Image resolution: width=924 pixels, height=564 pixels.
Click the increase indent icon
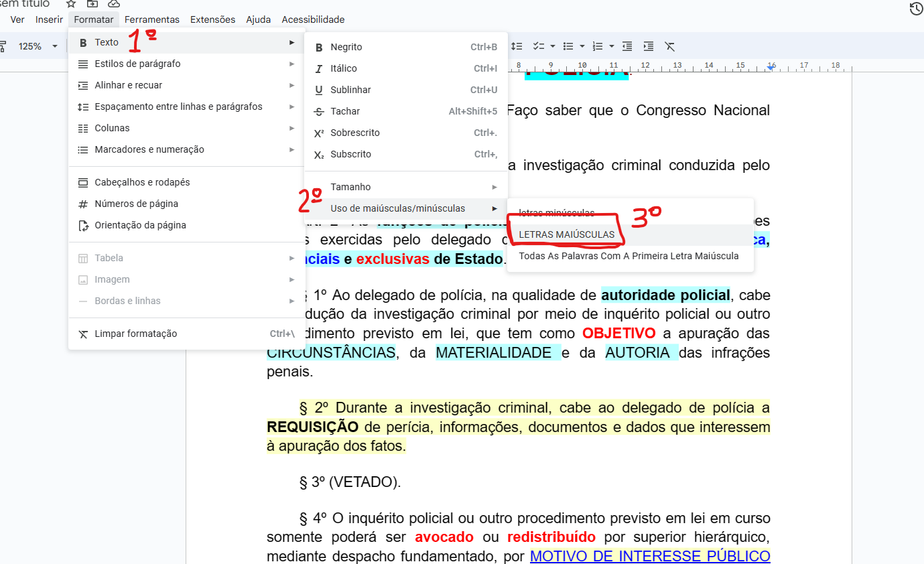[x=649, y=46]
